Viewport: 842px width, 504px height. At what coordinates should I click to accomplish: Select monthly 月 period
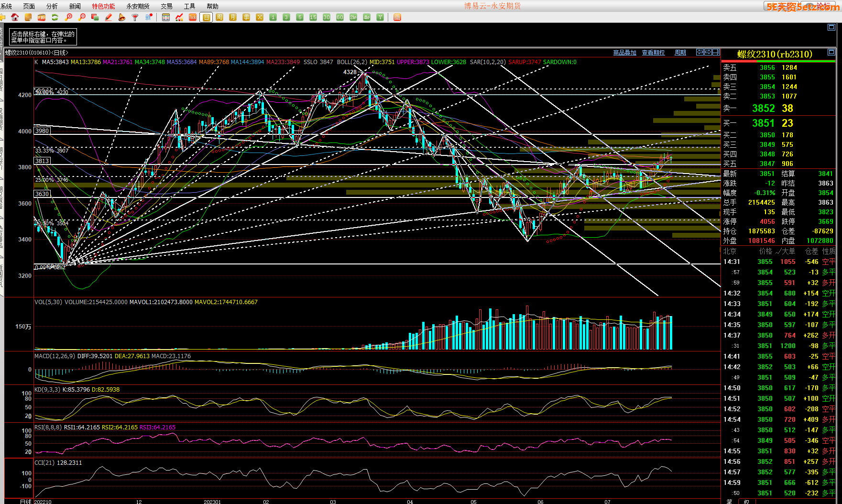coord(233,17)
